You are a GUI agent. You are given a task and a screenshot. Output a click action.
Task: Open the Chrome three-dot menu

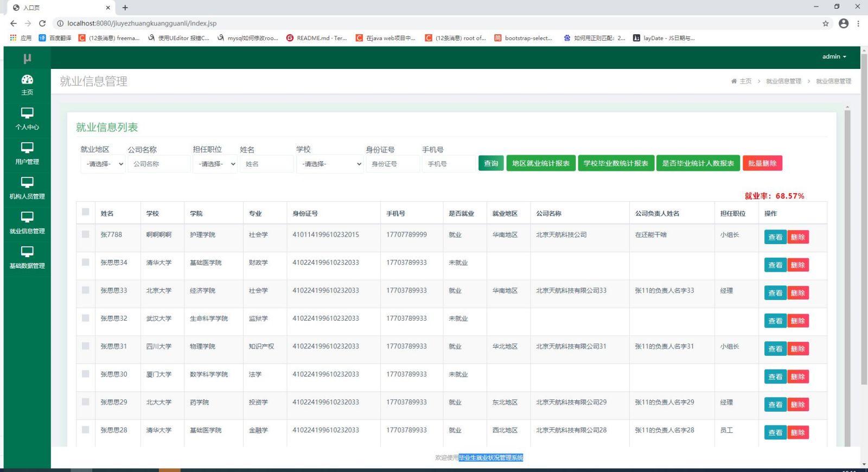pos(858,23)
